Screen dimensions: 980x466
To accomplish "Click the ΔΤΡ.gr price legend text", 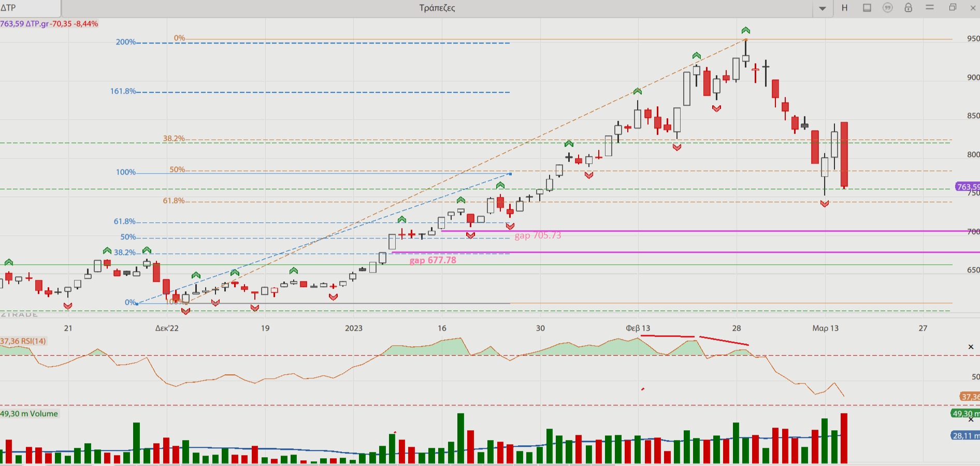I will pyautogui.click(x=49, y=24).
